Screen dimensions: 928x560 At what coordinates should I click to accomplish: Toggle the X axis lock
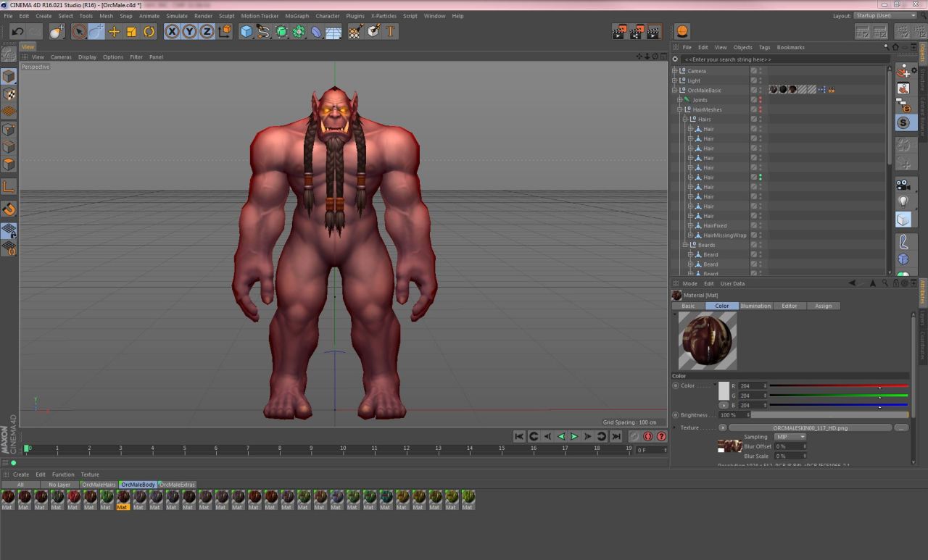172,31
